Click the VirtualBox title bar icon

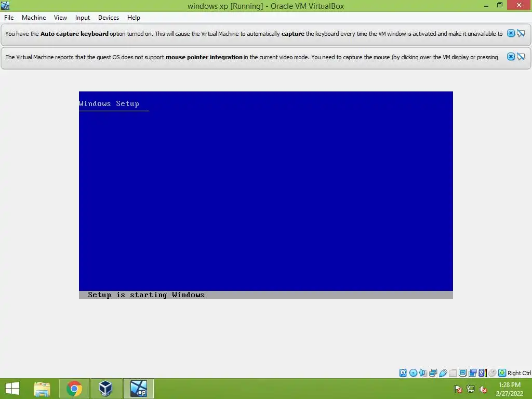coord(5,5)
